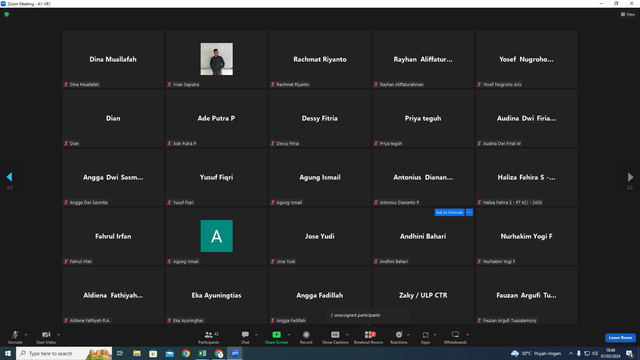640x360 pixels.
Task: Go to previous gallery page arrow
Action: (x=9, y=177)
